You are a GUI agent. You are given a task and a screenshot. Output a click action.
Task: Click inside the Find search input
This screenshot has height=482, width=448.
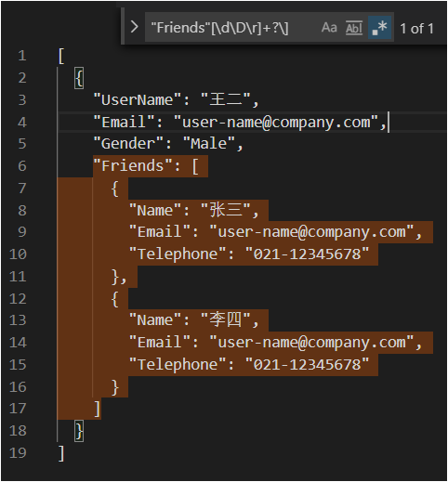[230, 28]
